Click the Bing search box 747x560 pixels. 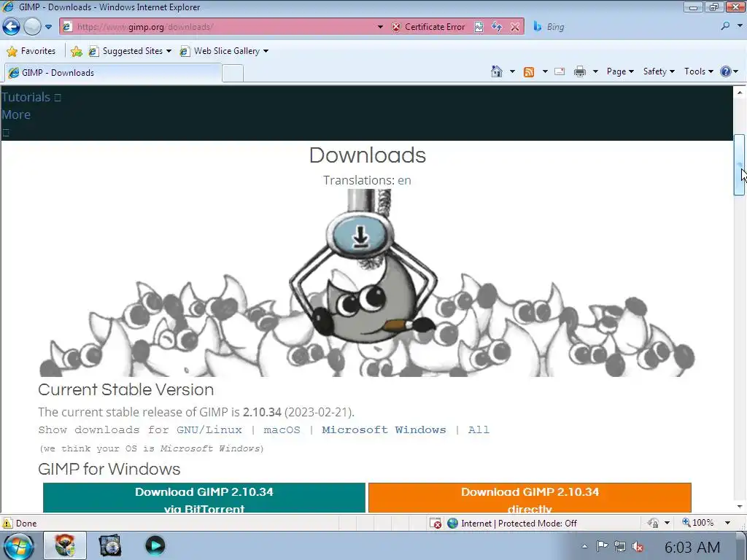point(624,27)
